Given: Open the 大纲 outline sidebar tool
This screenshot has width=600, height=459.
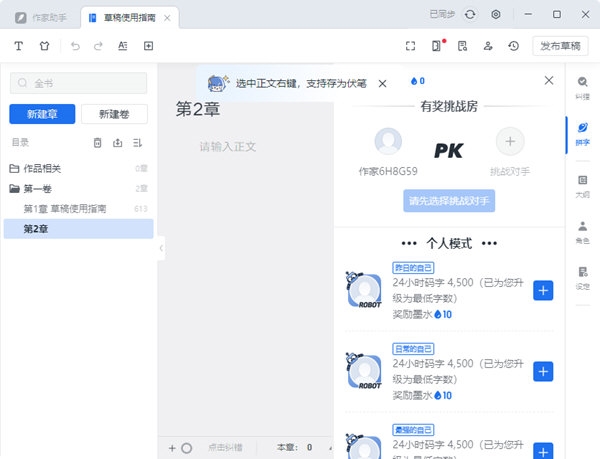Looking at the screenshot, I should pyautogui.click(x=582, y=186).
